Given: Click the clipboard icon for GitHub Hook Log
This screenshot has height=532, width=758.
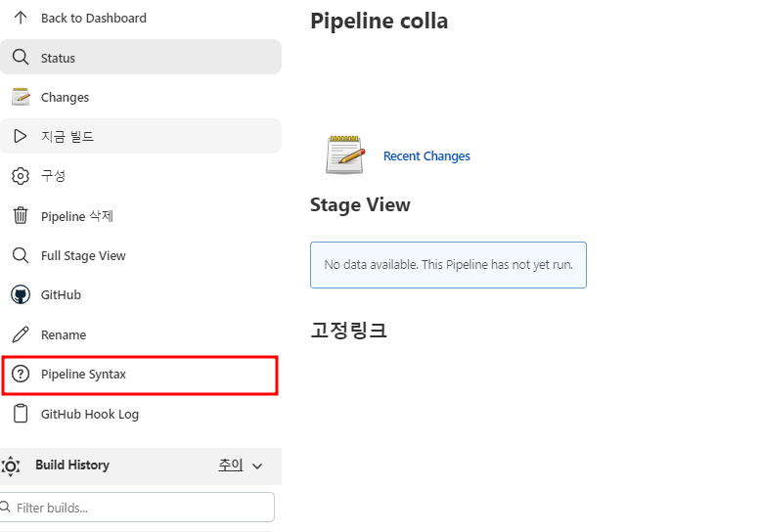Looking at the screenshot, I should (21, 414).
